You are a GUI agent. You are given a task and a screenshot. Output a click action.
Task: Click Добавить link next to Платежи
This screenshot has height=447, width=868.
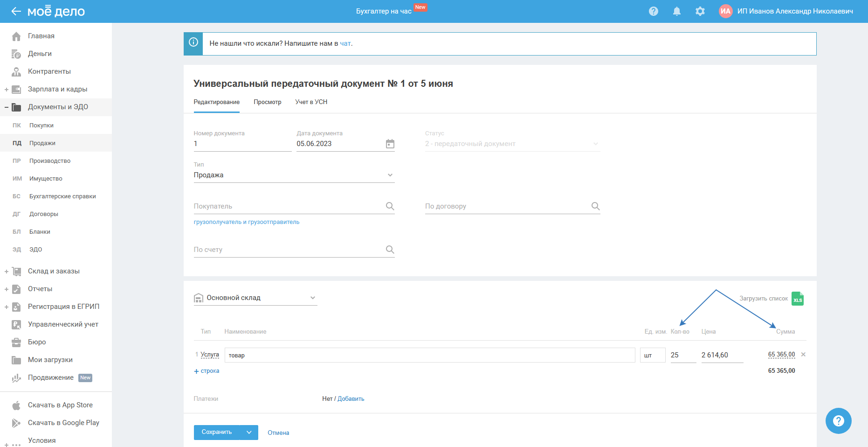351,399
